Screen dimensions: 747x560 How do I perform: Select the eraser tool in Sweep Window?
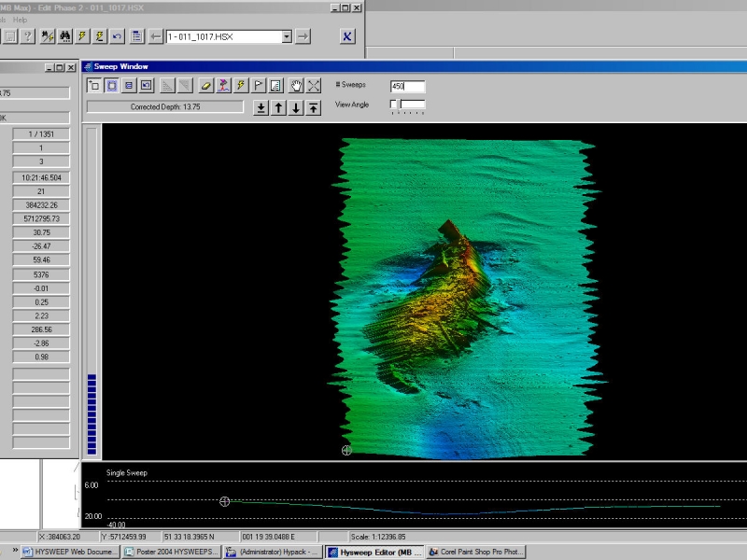point(206,85)
